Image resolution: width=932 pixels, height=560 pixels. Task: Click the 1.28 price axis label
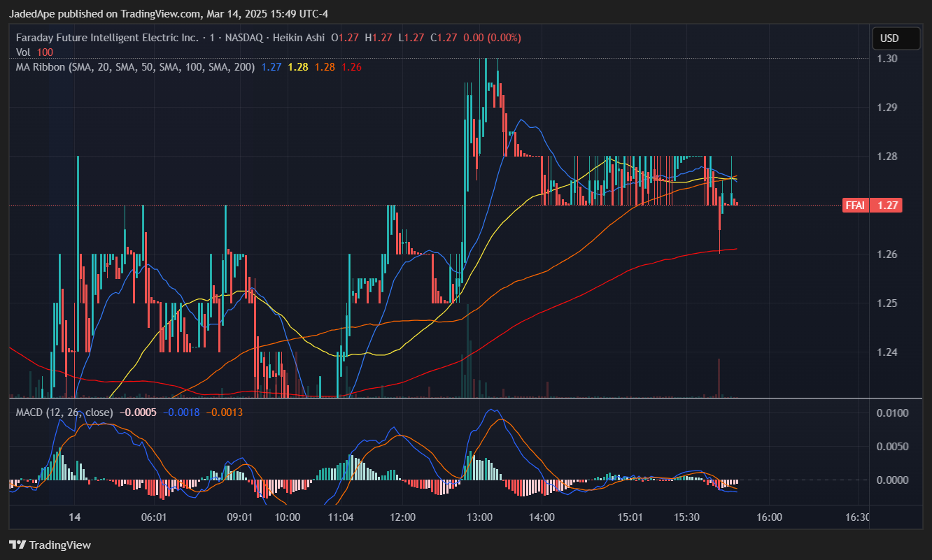888,157
